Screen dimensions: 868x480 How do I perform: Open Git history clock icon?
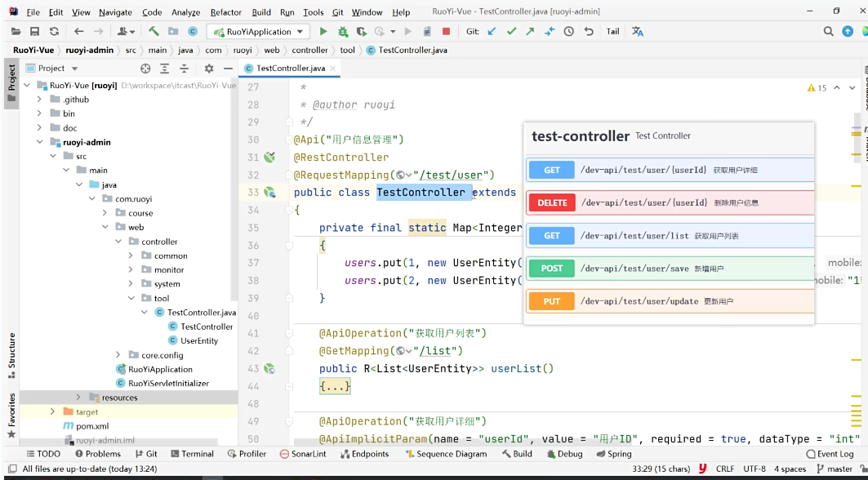pos(569,32)
